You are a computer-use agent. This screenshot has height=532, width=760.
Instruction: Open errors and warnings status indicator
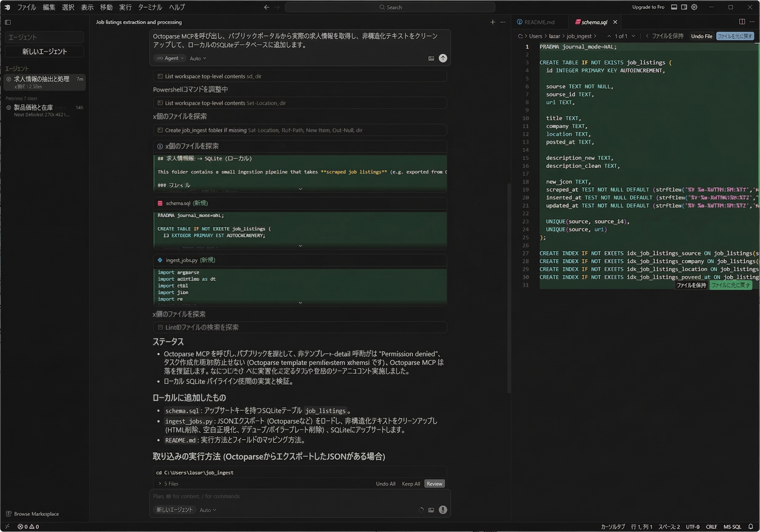tap(28, 526)
